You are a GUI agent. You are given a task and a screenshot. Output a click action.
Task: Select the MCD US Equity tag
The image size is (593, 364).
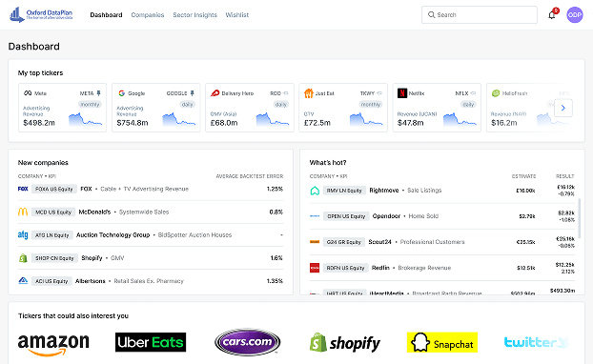pyautogui.click(x=53, y=212)
